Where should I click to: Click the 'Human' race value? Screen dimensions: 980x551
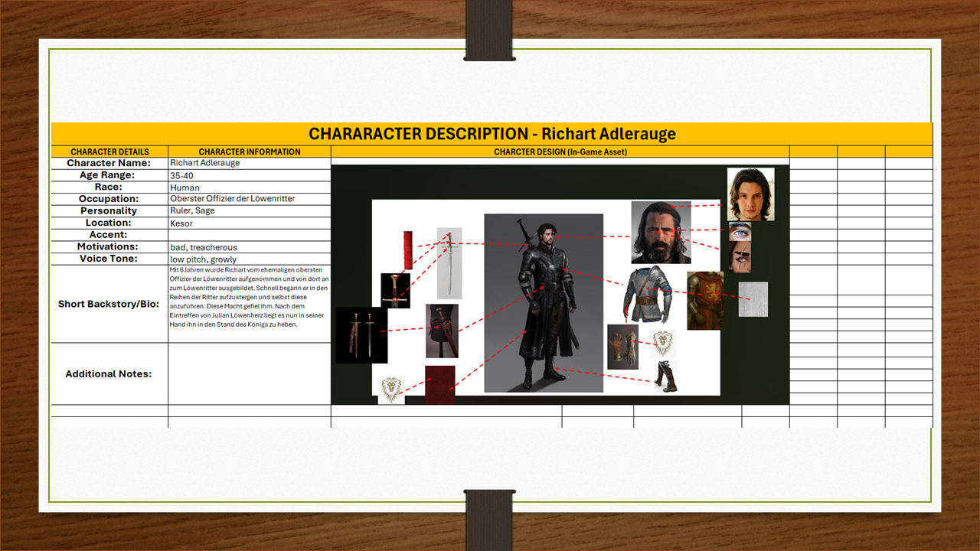coord(250,187)
